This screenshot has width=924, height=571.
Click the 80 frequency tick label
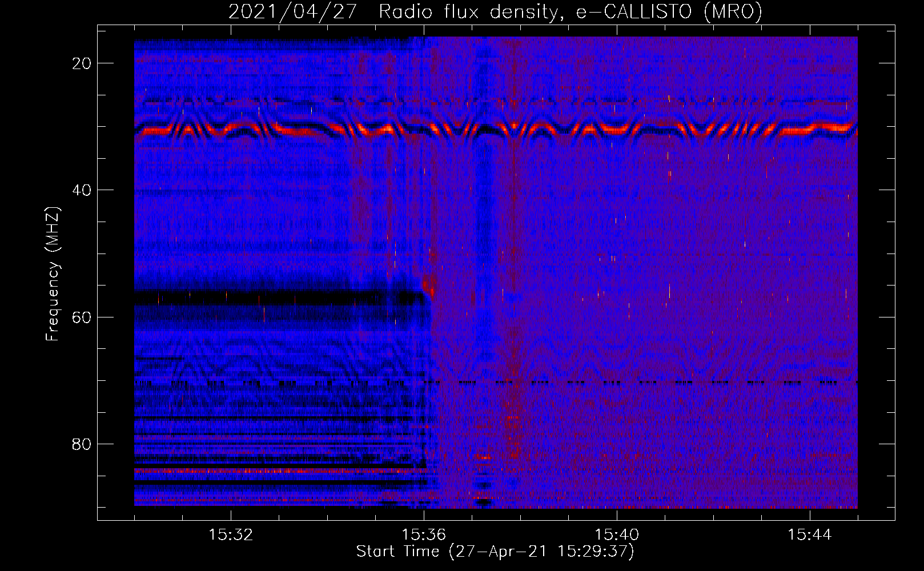coord(82,444)
